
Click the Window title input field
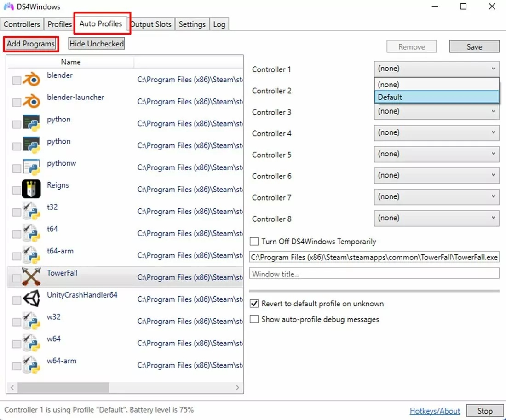[374, 273]
